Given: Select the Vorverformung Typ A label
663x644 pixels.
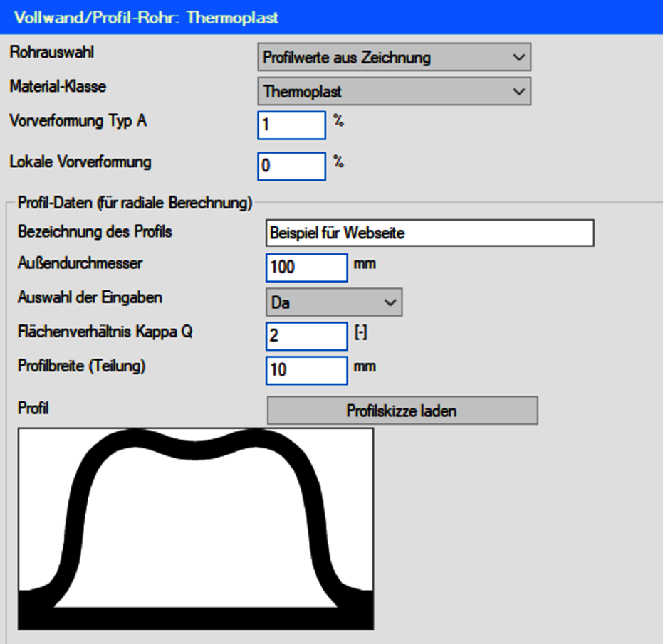Looking at the screenshot, I should click(x=78, y=120).
